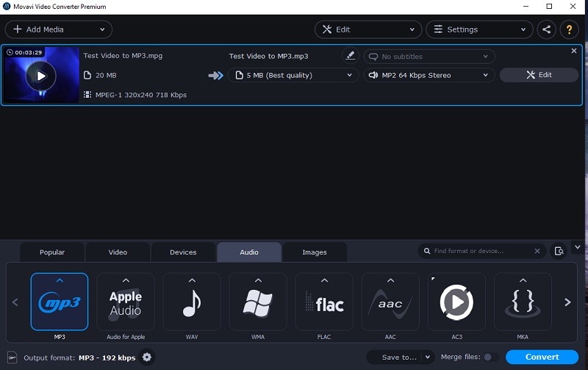Viewport: 588px width, 370px height.
Task: Expand WAV presets chevron
Action: point(192,280)
